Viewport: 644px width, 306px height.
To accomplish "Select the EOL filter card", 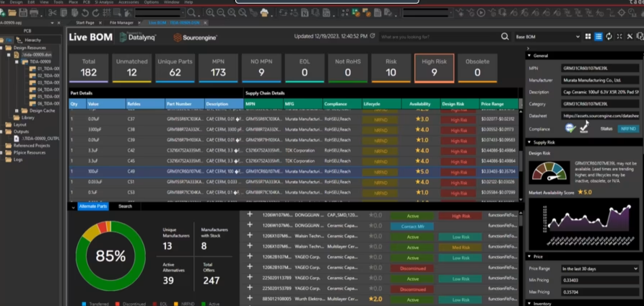I will 305,68.
